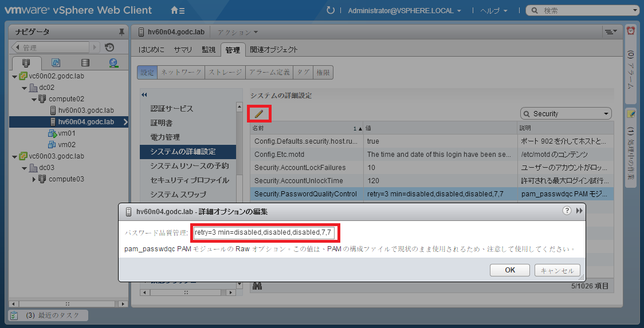Select Security.PasswordQualityControl row
This screenshot has width=644, height=328.
coord(431,193)
